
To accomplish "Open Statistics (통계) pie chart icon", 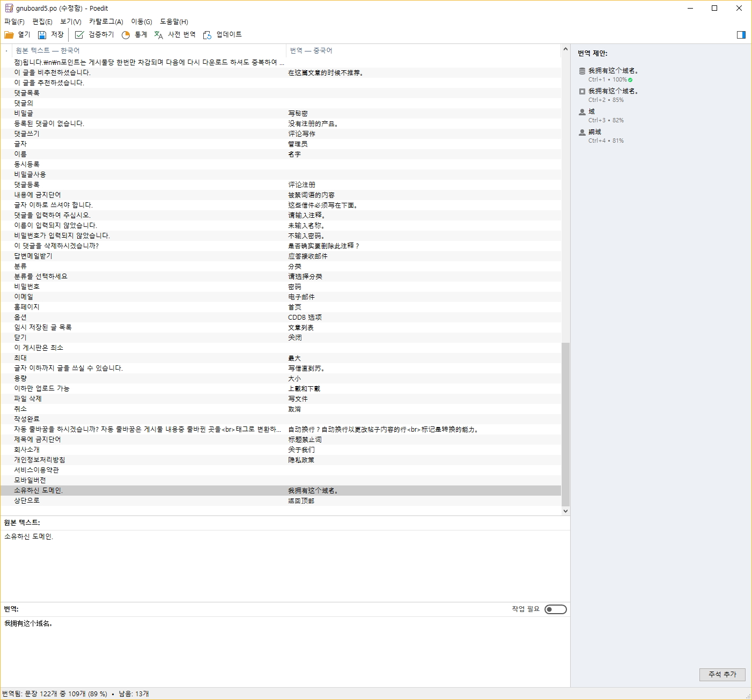I will [126, 35].
